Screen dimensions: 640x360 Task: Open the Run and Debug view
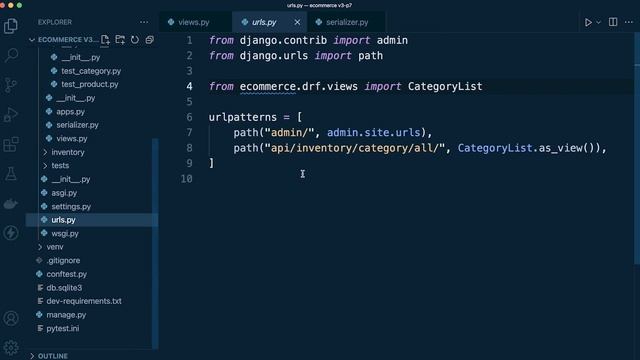11,115
